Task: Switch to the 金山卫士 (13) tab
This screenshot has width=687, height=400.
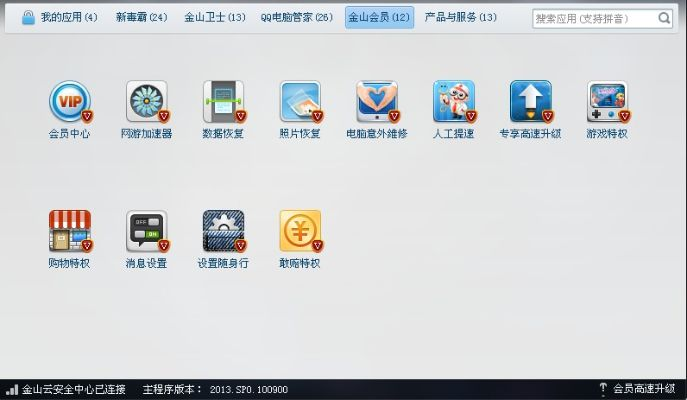Action: [x=215, y=18]
